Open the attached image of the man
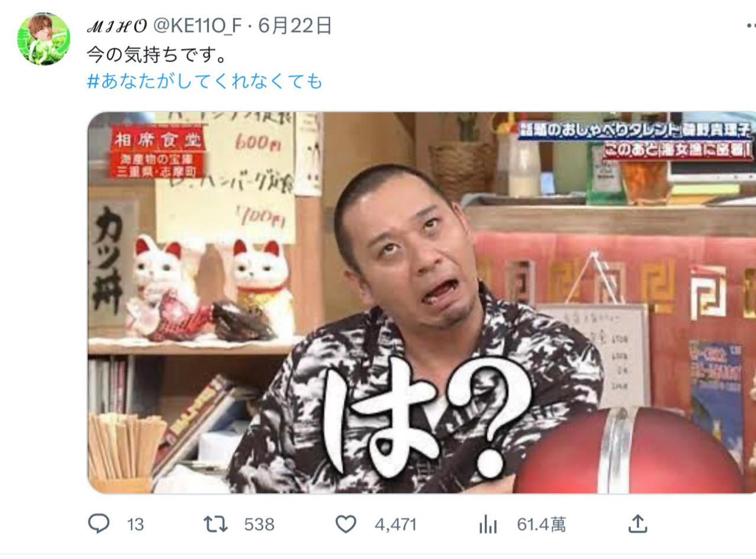756x559 pixels. click(422, 303)
